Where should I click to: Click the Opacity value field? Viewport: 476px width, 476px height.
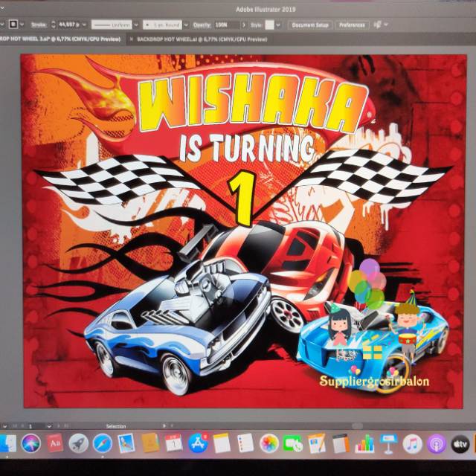coord(226,25)
